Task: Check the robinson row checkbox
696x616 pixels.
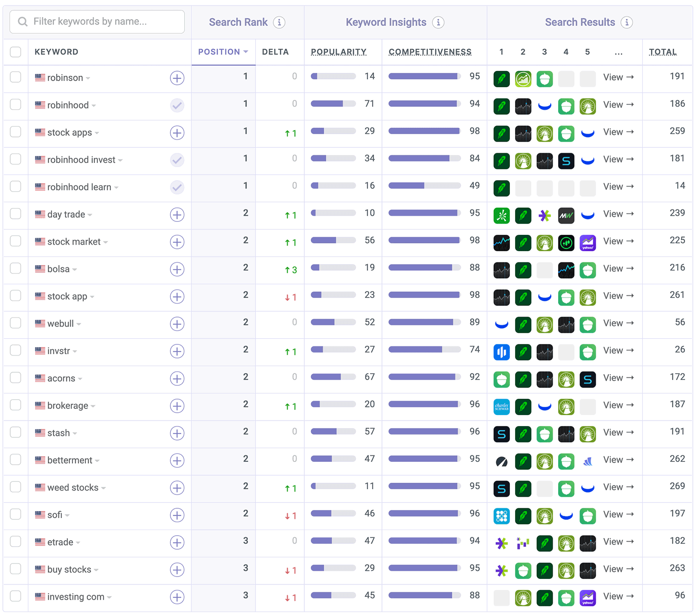Action: tap(16, 77)
